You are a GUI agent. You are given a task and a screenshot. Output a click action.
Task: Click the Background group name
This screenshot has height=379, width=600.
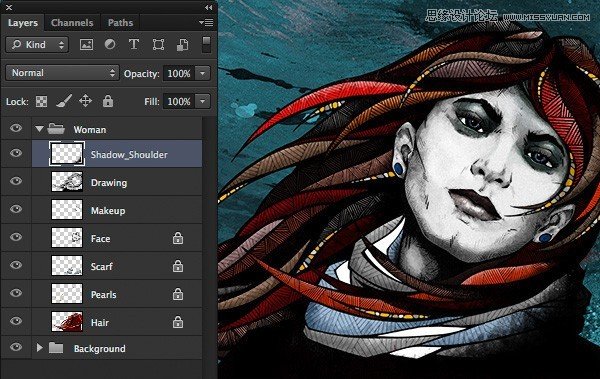tap(99, 349)
